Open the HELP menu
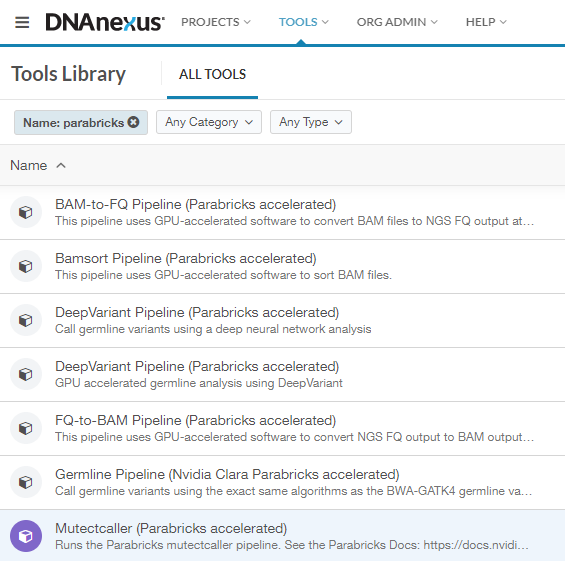Image resolution: width=565 pixels, height=561 pixels. click(x=486, y=22)
